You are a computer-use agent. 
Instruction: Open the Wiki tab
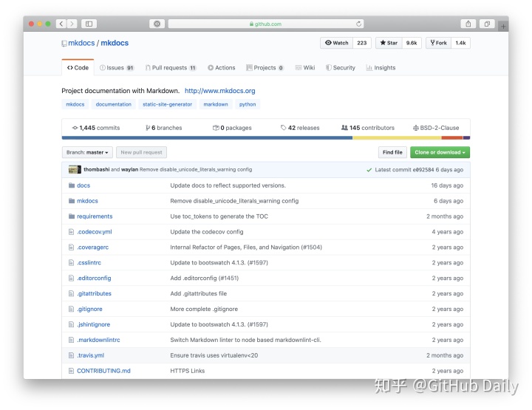[305, 67]
